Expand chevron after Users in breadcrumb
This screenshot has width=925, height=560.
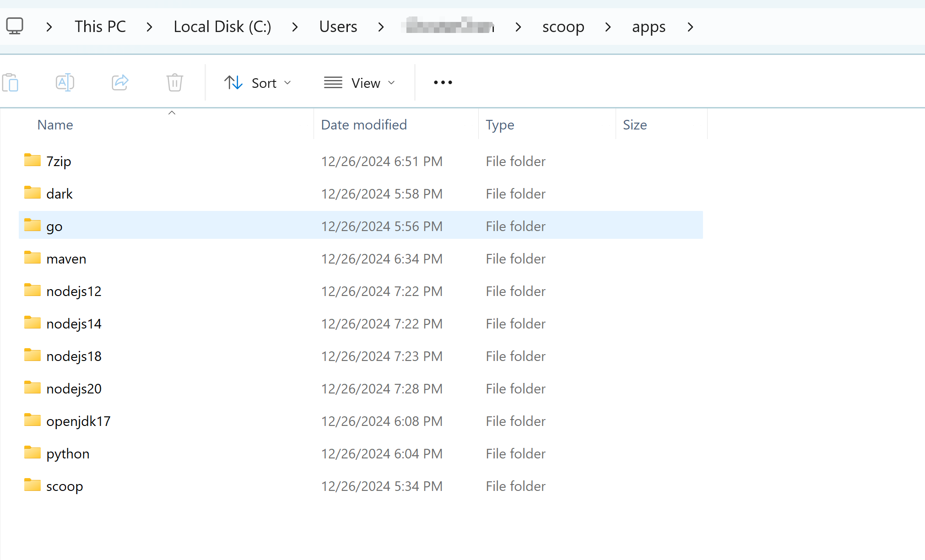(381, 27)
